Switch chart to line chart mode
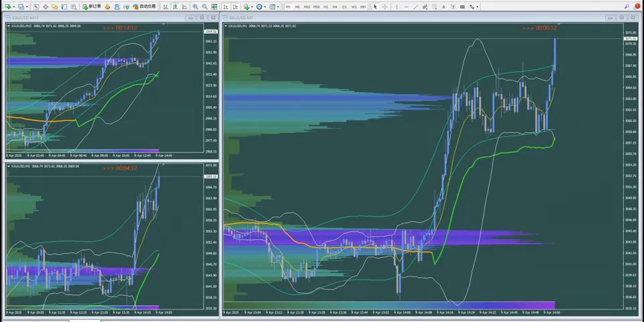Image resolution: width=644 pixels, height=322 pixels. 184,7
